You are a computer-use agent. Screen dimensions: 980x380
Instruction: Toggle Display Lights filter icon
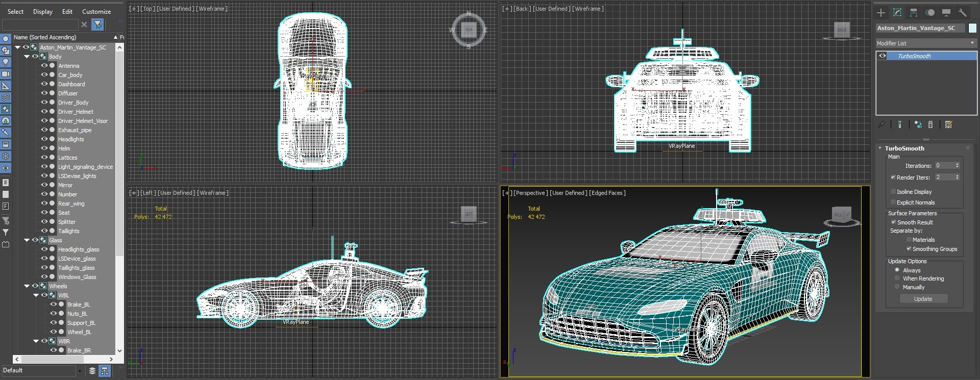(6, 62)
